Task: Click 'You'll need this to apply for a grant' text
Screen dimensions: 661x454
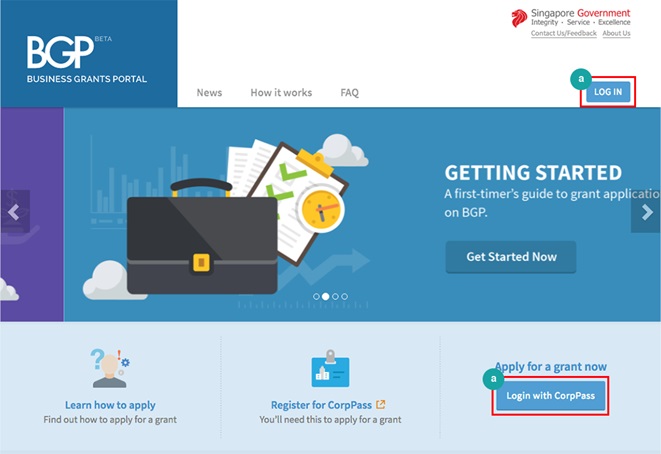Action: (330, 419)
